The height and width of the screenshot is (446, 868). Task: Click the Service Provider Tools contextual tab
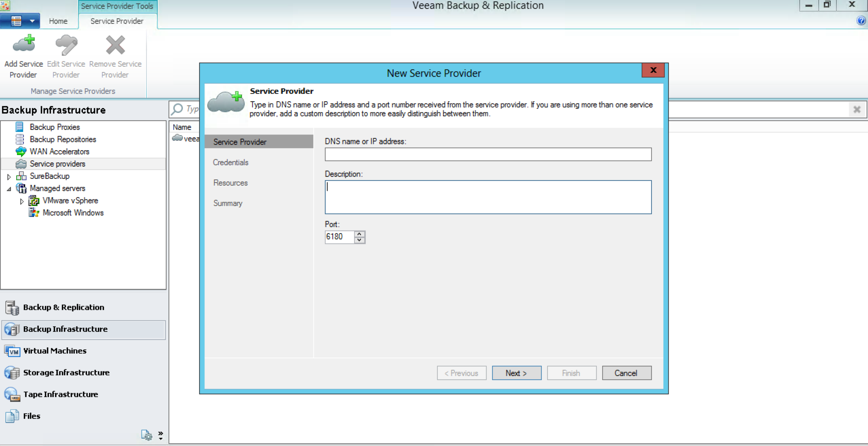click(117, 6)
